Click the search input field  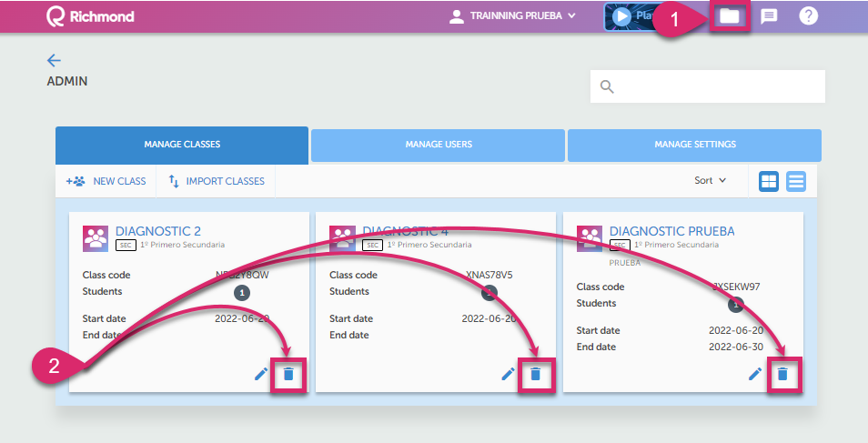[719, 86]
